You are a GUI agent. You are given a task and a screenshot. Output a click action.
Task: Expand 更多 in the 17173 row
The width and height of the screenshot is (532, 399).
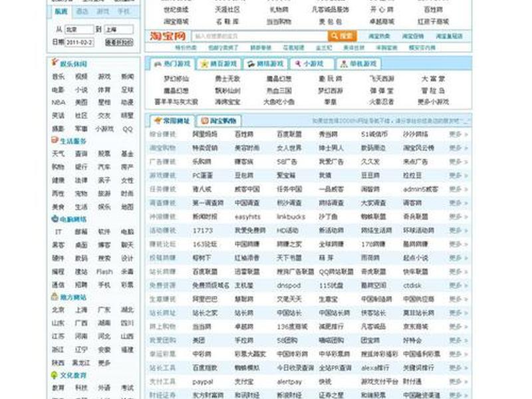pyautogui.click(x=458, y=230)
